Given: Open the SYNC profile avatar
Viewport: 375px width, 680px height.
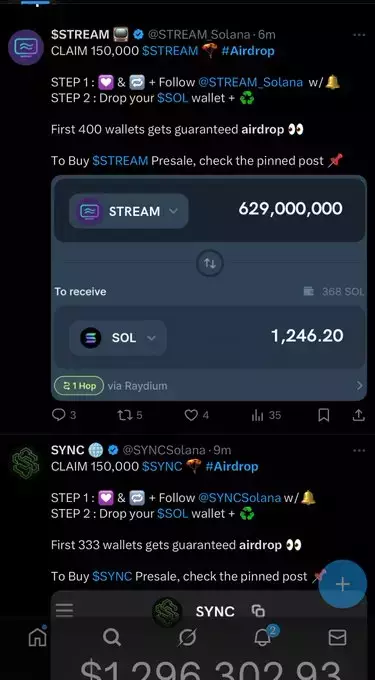Looking at the screenshot, I should (x=26, y=463).
